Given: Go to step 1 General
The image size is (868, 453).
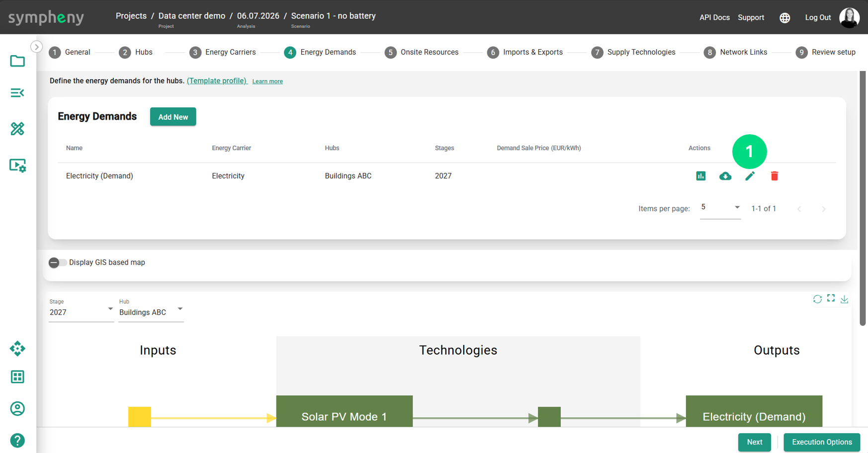Looking at the screenshot, I should [70, 52].
